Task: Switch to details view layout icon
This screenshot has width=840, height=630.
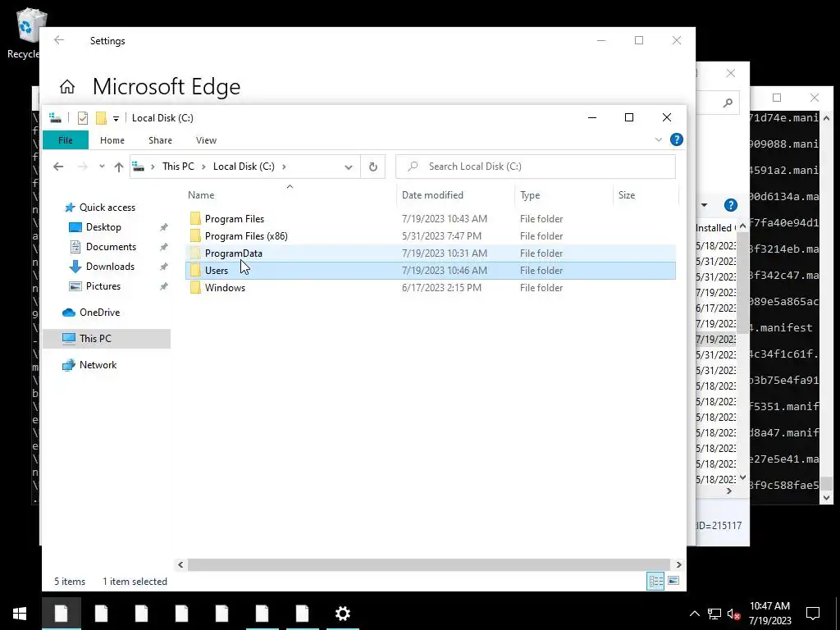Action: point(655,582)
